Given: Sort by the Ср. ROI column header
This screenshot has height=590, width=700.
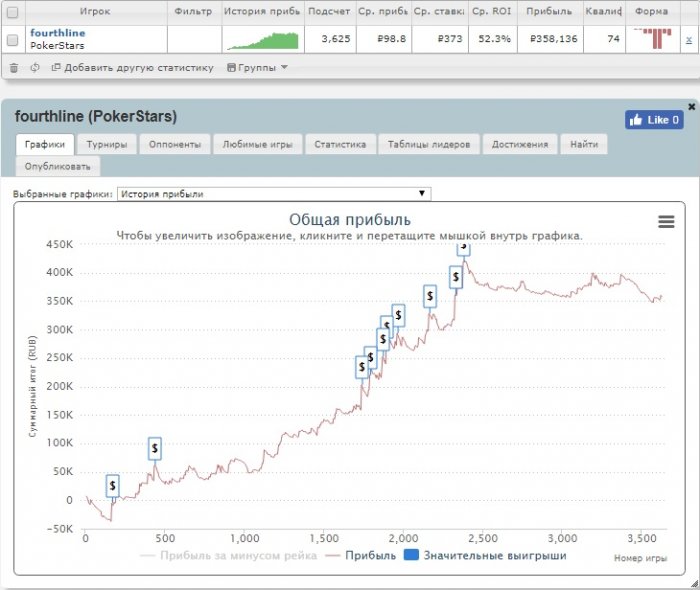Looking at the screenshot, I should pyautogui.click(x=492, y=12).
